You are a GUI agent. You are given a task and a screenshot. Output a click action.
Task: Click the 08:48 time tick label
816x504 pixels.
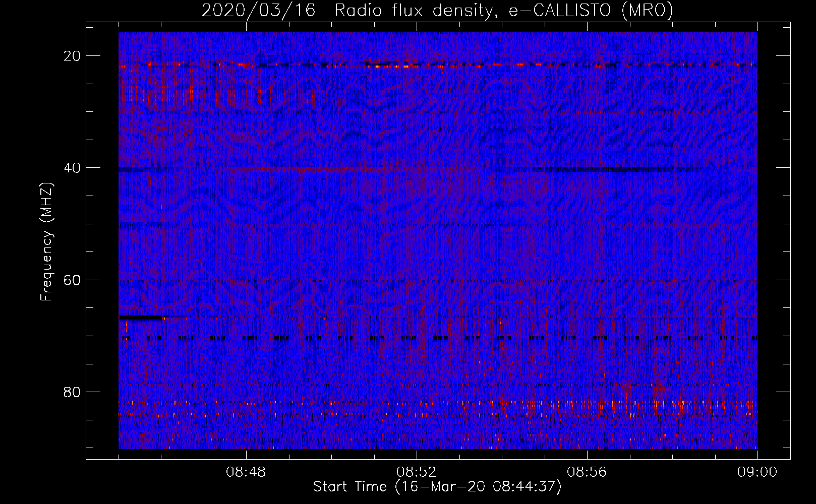pos(246,472)
